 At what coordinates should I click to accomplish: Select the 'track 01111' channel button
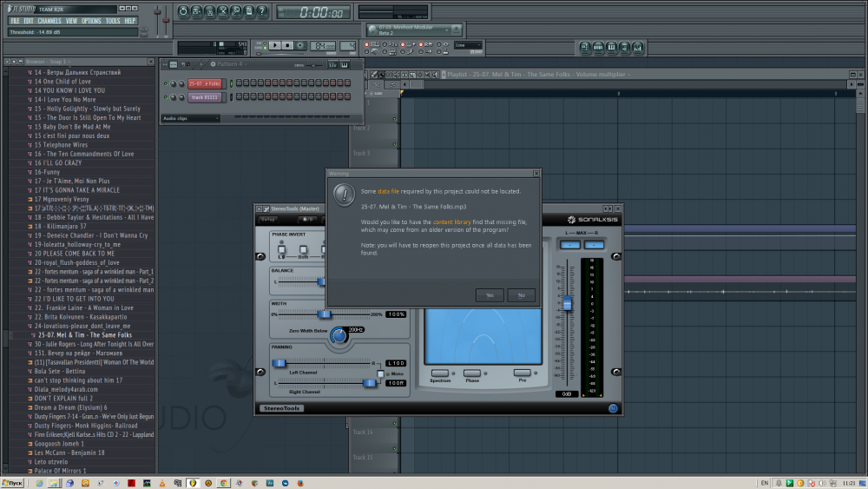205,97
